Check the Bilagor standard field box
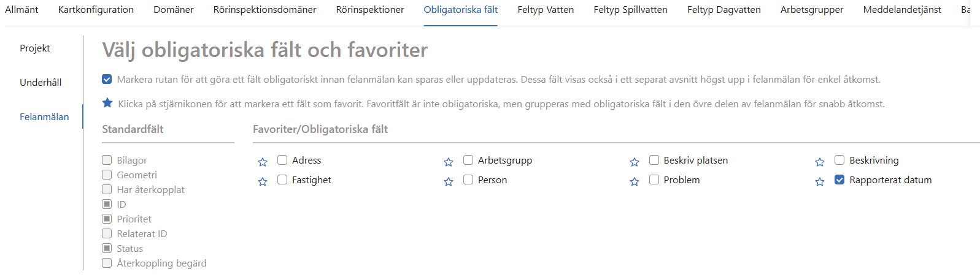Viewport: 980px width, 280px height. point(107,160)
